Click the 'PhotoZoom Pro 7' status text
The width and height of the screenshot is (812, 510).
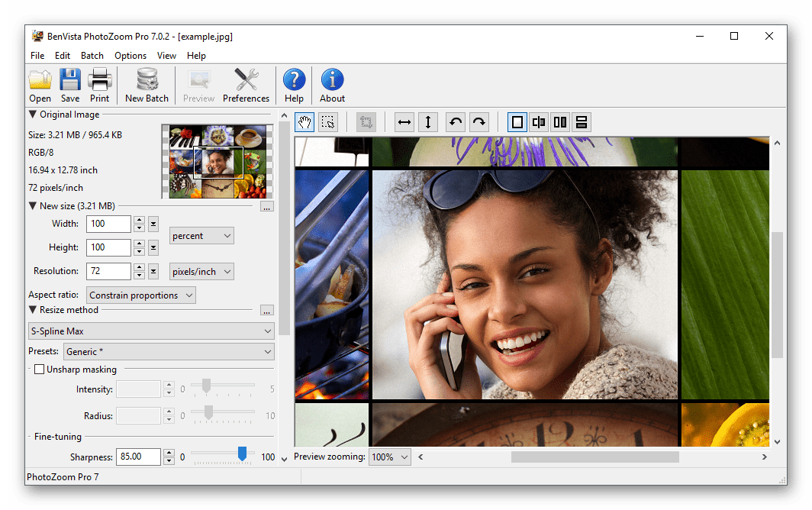63,477
